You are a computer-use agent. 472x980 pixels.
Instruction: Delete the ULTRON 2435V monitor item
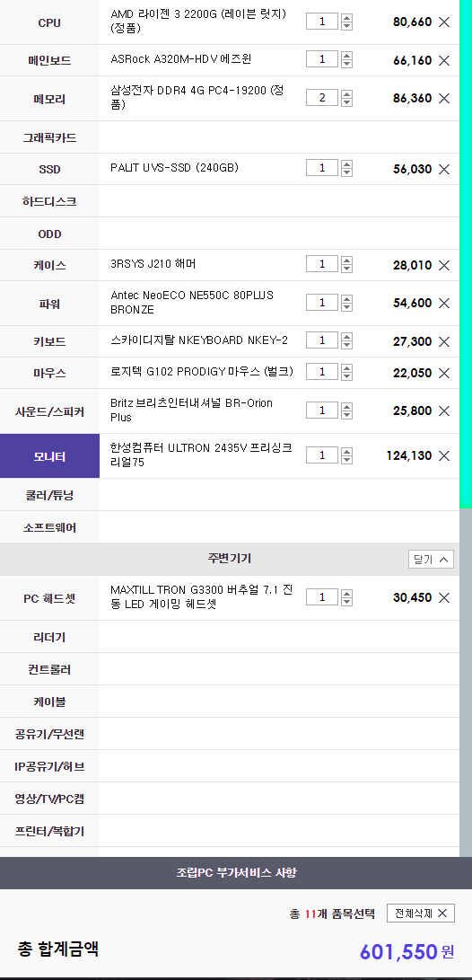(444, 455)
